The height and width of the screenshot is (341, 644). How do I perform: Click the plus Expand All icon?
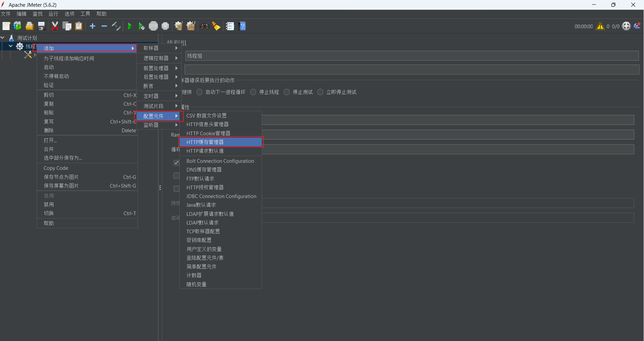tap(93, 26)
